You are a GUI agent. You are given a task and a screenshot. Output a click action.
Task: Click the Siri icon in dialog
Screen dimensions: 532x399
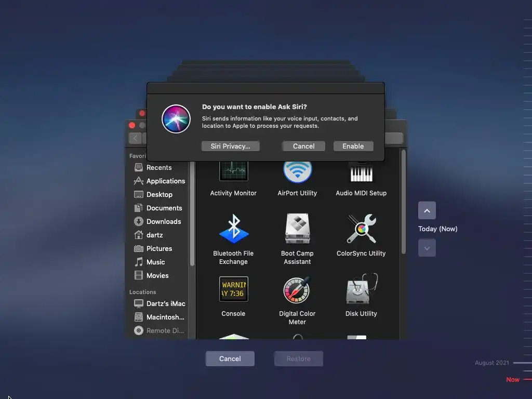[x=176, y=119]
